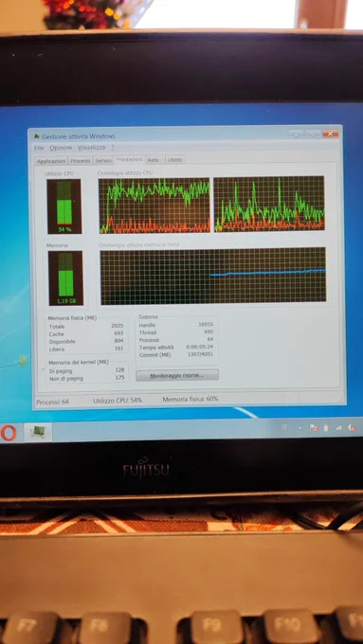This screenshot has width=363, height=644.
Task: Minimize the Gestione attività window
Action: [x=296, y=134]
